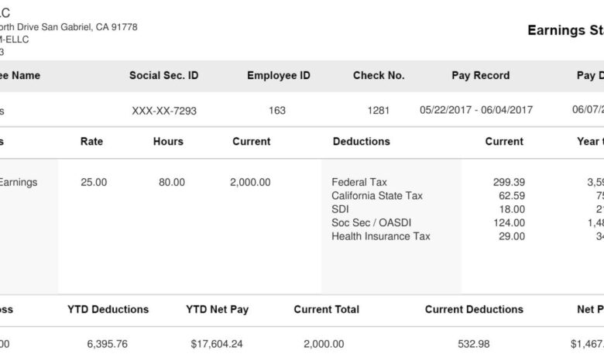
Task: Click the Employee ID column header
Action: click(x=278, y=76)
